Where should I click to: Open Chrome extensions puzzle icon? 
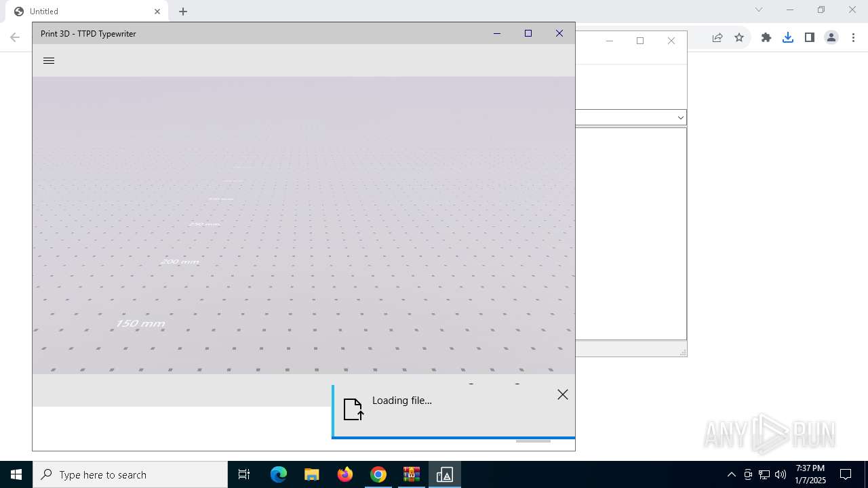coord(766,38)
